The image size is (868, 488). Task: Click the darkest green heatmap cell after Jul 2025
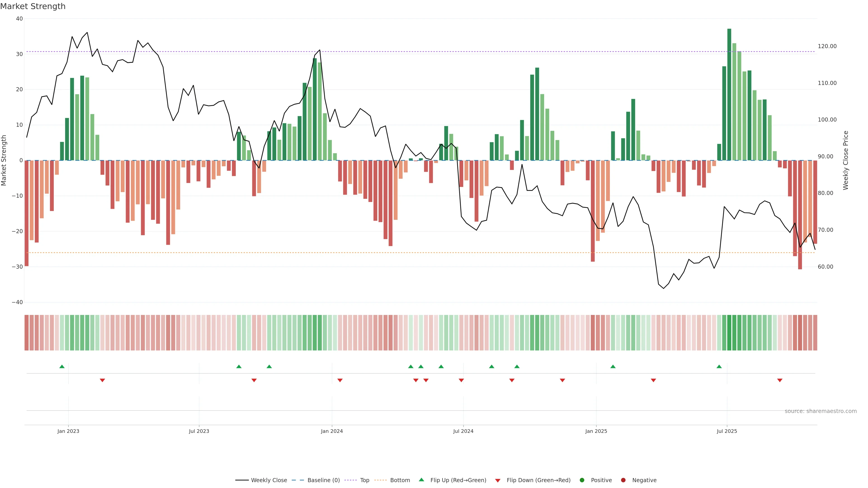click(729, 333)
